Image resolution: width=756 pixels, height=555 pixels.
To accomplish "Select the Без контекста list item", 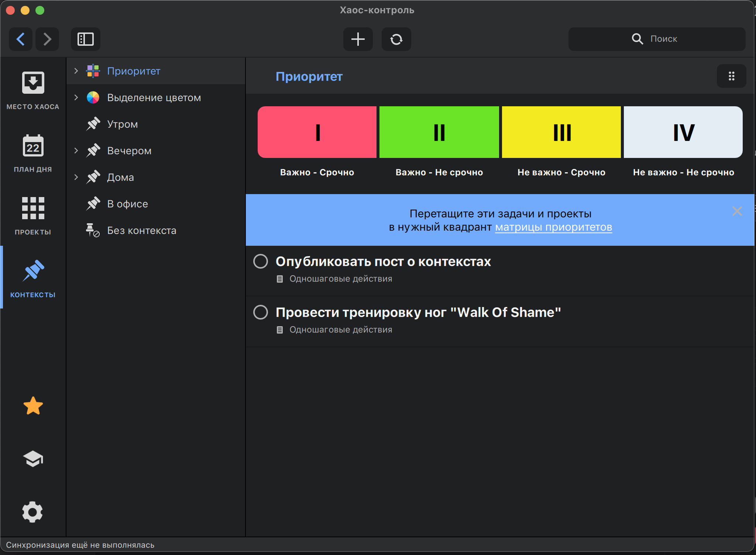I will click(142, 231).
